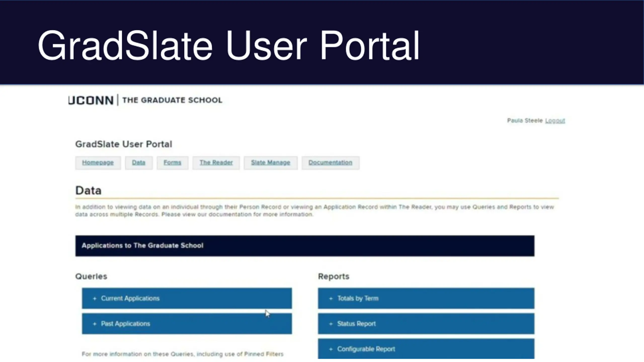Open the Documentation tab
This screenshot has height=362, width=644.
(x=331, y=163)
